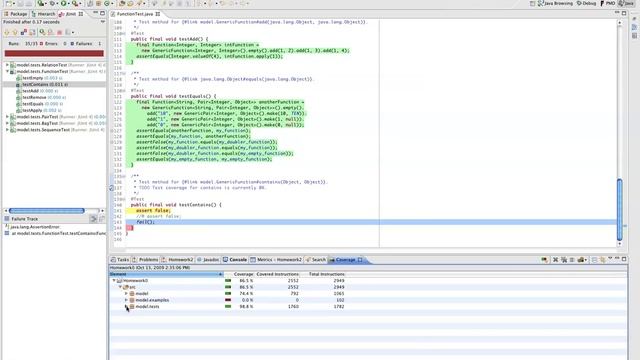
Task: Click the assert false code line
Action: 153,211
